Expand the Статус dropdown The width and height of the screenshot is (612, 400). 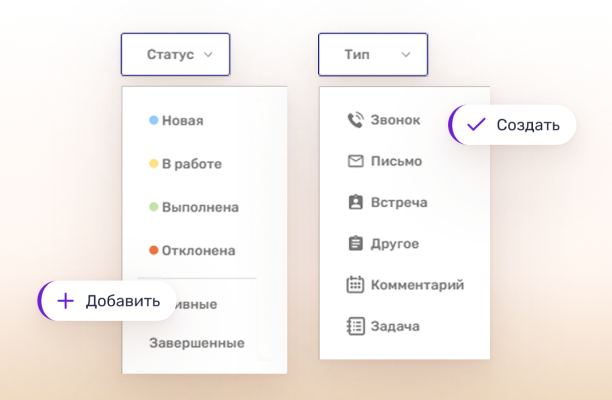[175, 55]
